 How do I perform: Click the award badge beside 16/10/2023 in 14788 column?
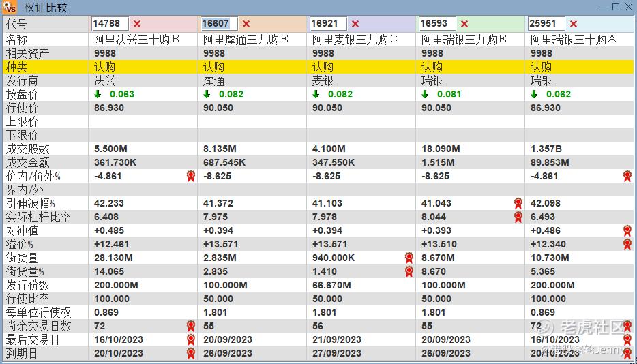(190, 339)
